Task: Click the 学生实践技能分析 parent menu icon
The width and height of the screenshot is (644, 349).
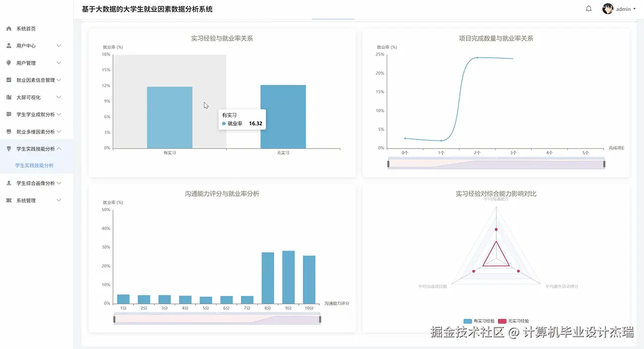Action: (9, 149)
